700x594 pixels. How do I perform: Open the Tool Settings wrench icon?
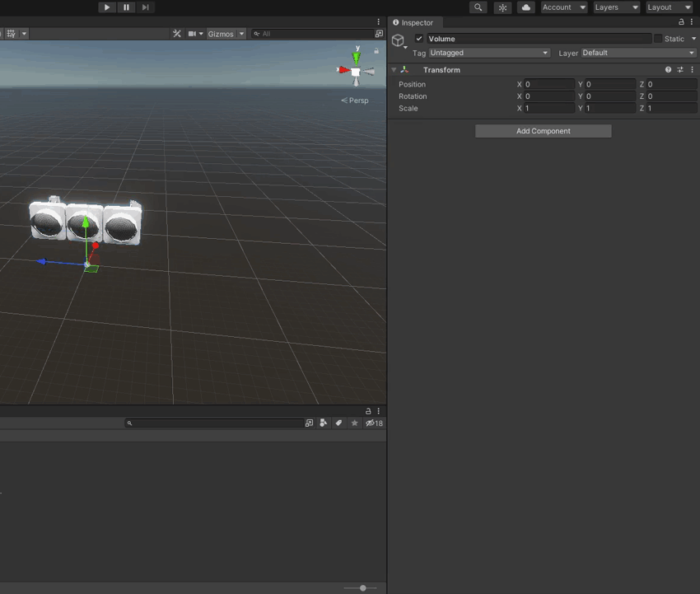pos(176,34)
